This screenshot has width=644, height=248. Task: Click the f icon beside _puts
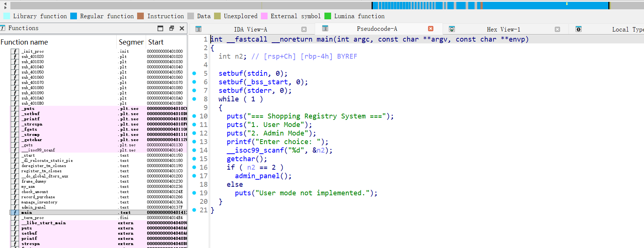[x=15, y=108]
